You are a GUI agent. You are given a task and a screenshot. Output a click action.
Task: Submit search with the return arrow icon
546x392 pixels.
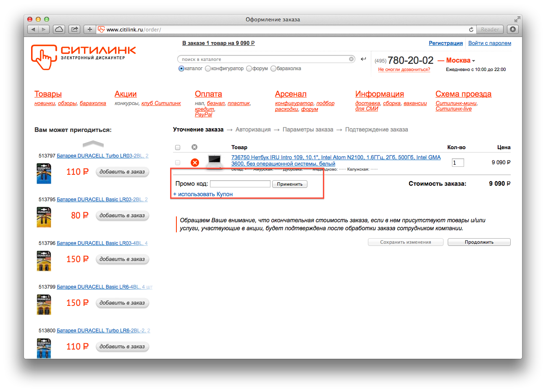(x=363, y=59)
